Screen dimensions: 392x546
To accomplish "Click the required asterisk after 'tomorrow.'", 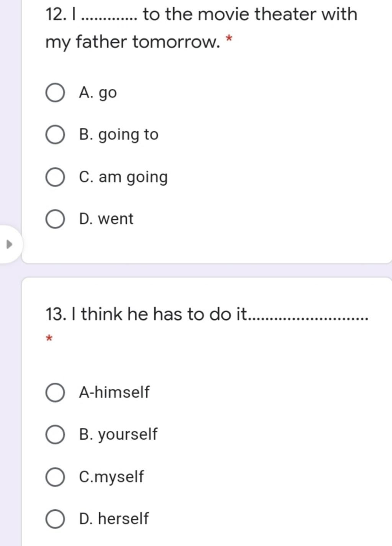I will (229, 38).
